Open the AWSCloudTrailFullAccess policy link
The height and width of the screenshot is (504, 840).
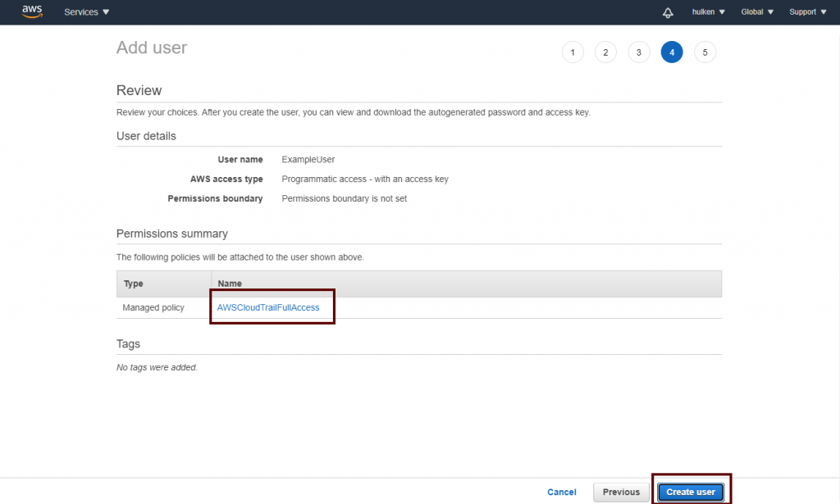[268, 307]
